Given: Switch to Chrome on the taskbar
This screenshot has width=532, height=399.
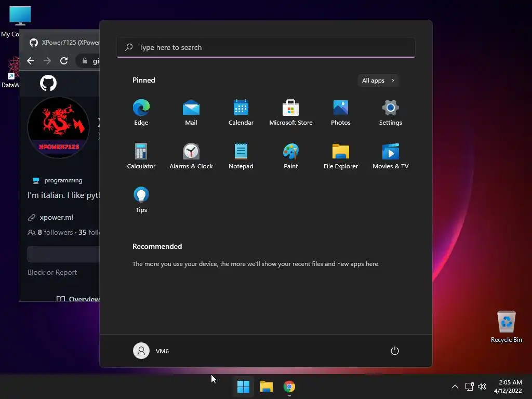Looking at the screenshot, I should point(289,387).
